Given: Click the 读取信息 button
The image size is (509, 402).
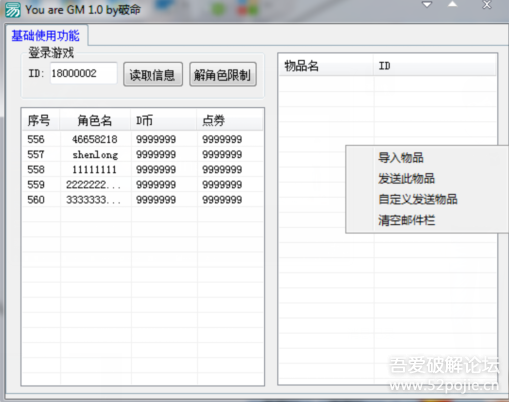Looking at the screenshot, I should click(x=153, y=75).
